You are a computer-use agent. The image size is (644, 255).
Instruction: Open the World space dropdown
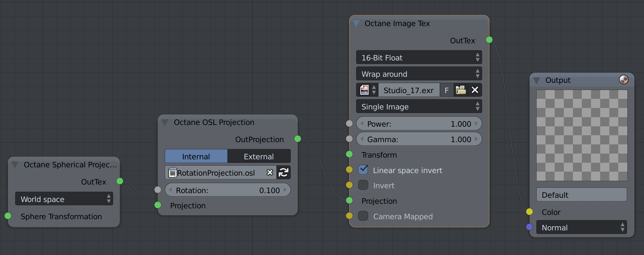point(64,199)
